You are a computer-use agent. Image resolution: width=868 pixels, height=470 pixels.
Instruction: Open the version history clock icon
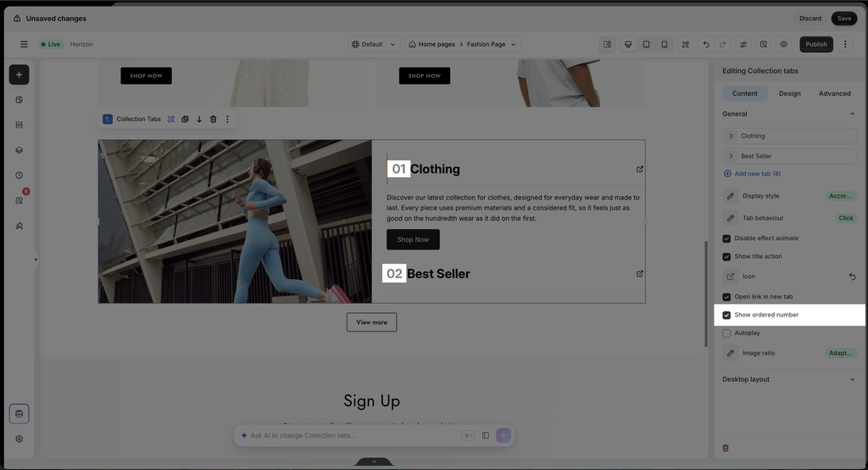pyautogui.click(x=19, y=175)
